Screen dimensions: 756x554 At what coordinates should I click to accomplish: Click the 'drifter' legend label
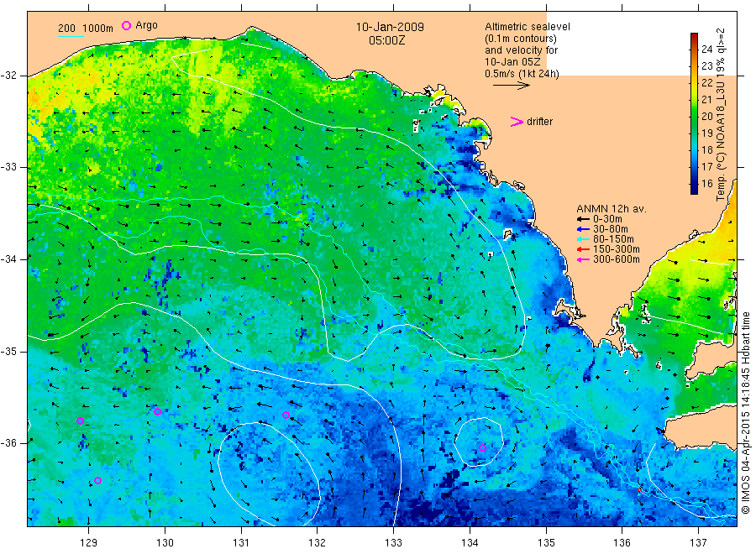[539, 122]
